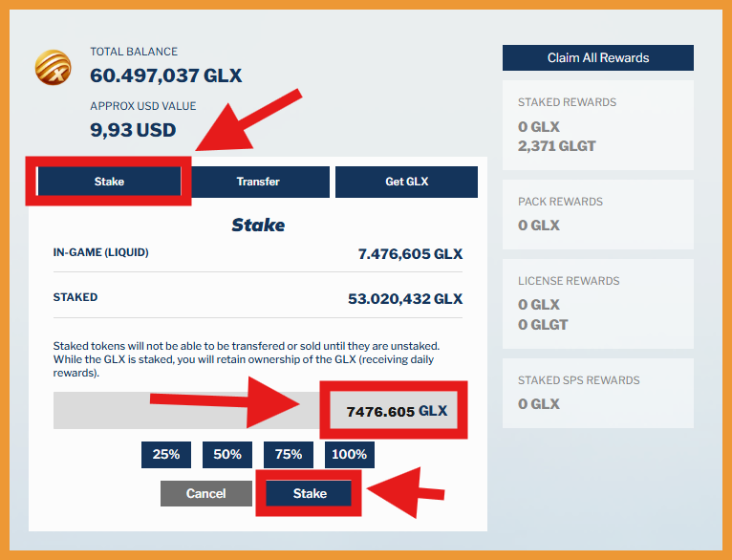This screenshot has width=732, height=560.
Task: Open the Stake tab
Action: tap(109, 181)
